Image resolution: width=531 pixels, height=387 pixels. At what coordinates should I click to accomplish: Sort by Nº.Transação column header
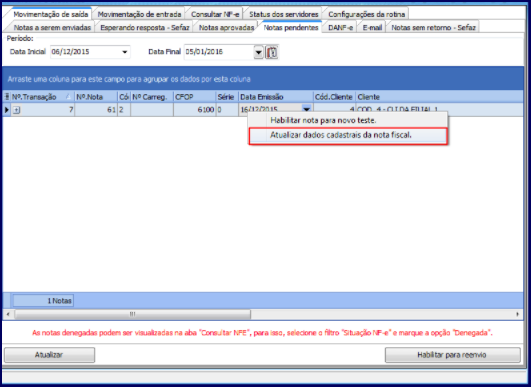(42, 97)
